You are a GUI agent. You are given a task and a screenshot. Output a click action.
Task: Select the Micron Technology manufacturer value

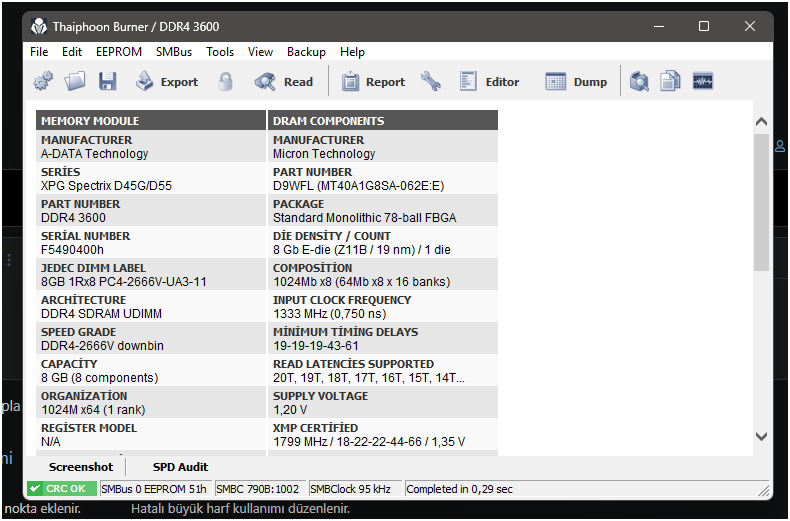(324, 154)
